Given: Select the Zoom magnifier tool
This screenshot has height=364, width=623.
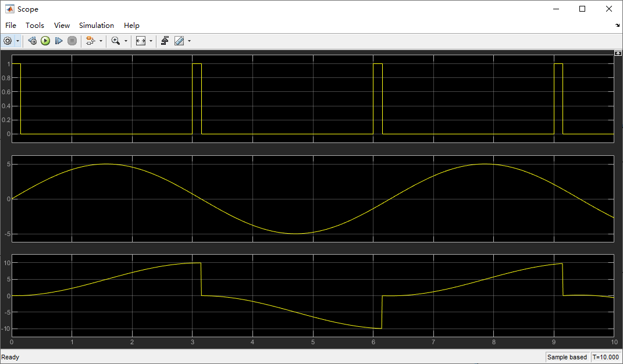Looking at the screenshot, I should point(116,41).
